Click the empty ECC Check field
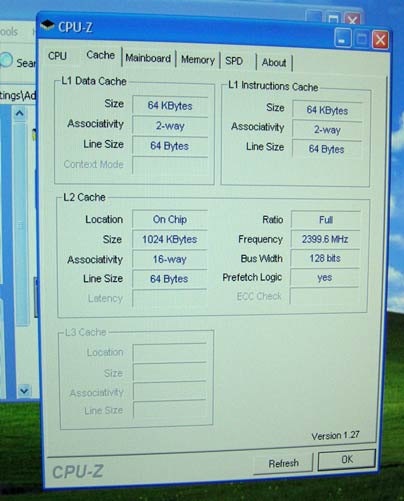The height and width of the screenshot is (501, 404). pos(324,296)
